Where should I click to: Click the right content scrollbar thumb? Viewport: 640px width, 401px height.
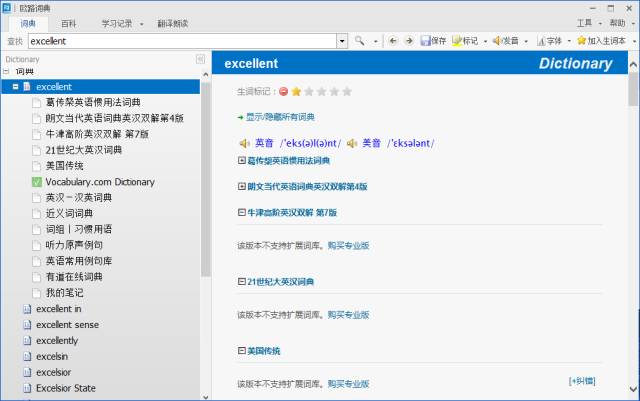(633, 89)
